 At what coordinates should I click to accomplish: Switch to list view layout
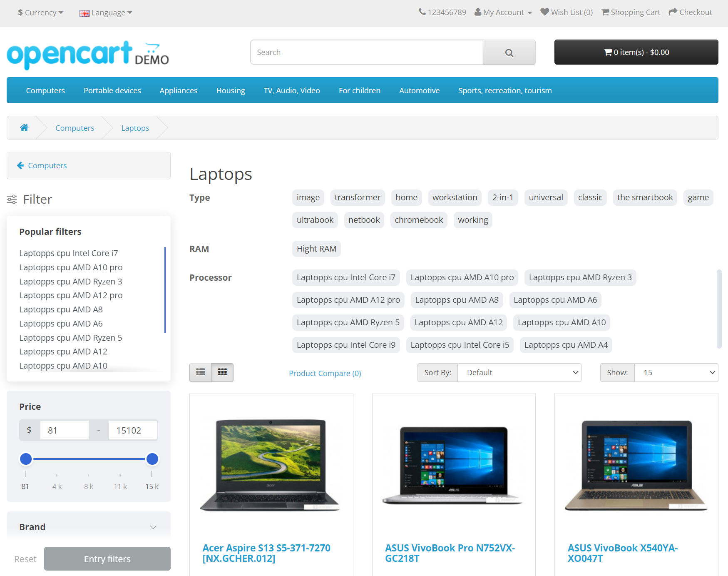pyautogui.click(x=201, y=372)
